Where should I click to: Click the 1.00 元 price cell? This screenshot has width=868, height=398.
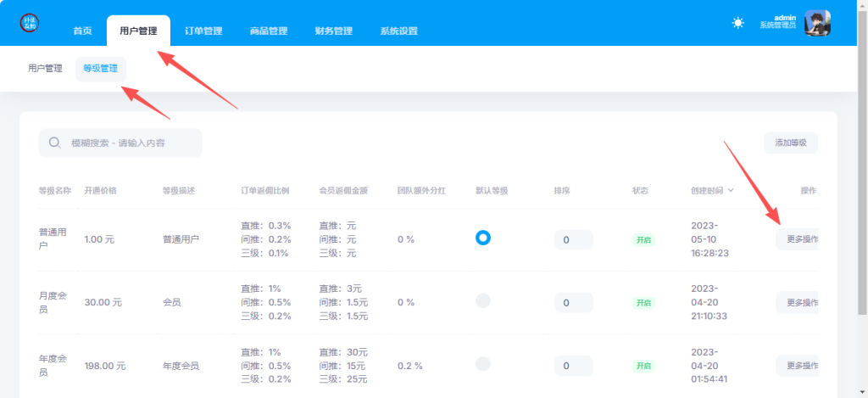pyautogui.click(x=100, y=239)
